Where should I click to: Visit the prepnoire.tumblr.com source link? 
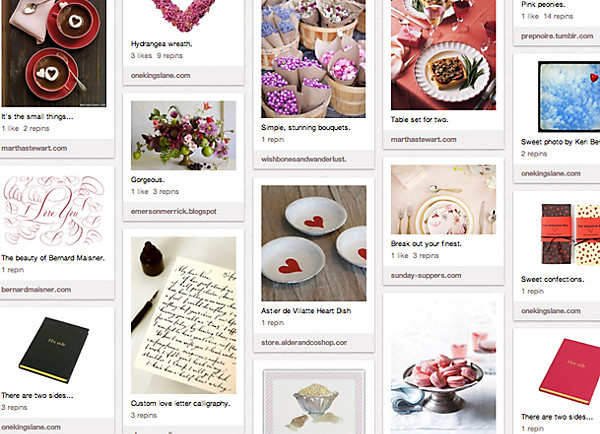557,36
